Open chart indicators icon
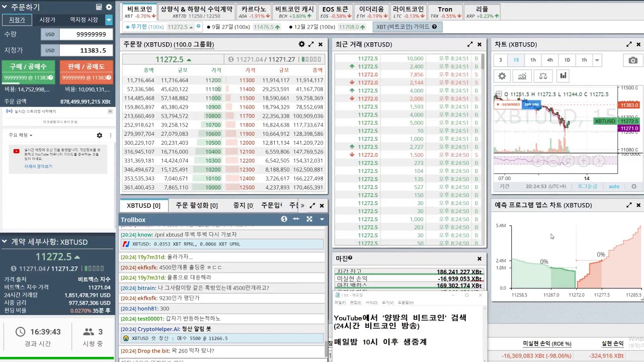644x362 pixels. (522, 76)
